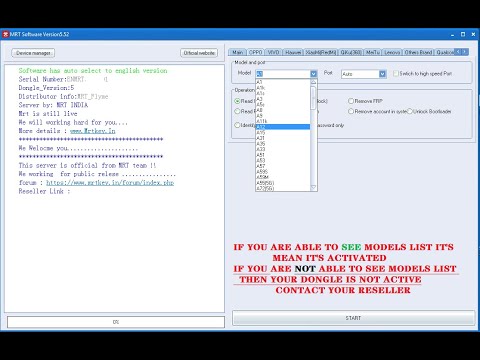
Task: Click the MRT Software title bar icon
Action: 5,34
